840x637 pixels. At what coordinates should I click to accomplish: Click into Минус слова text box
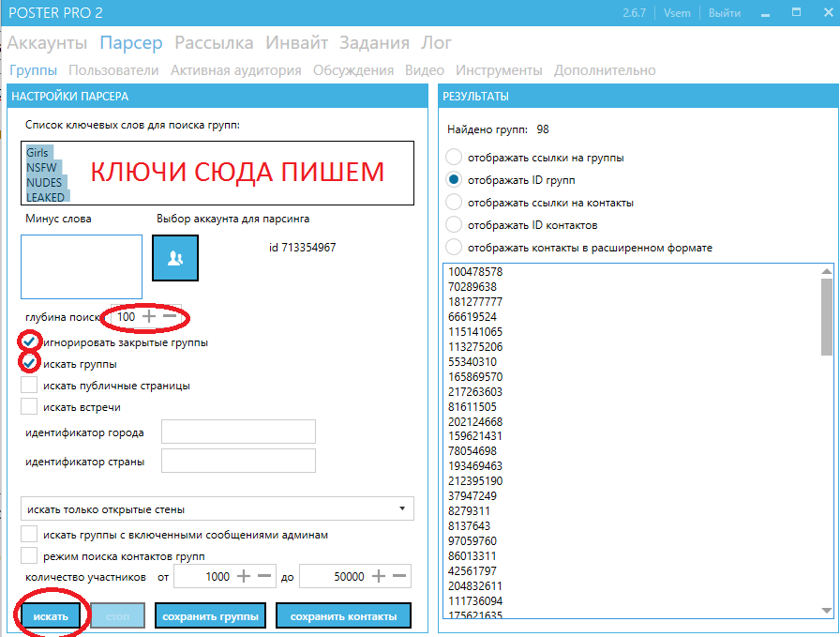pyautogui.click(x=82, y=266)
